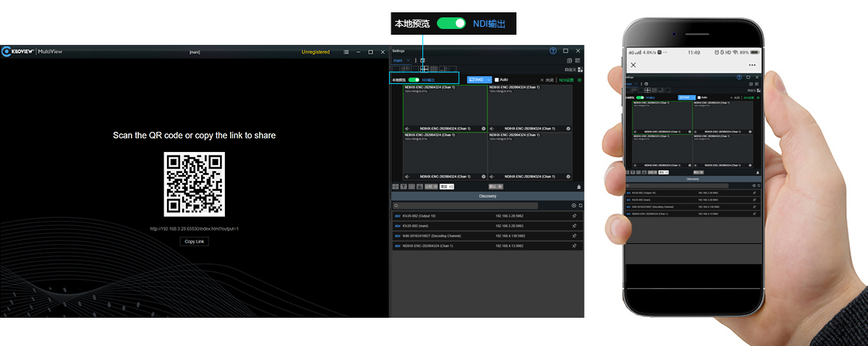Image resolution: width=868 pixels, height=346 pixels.
Task: Click the grid icon in bottom toolbar
Action: point(396,187)
